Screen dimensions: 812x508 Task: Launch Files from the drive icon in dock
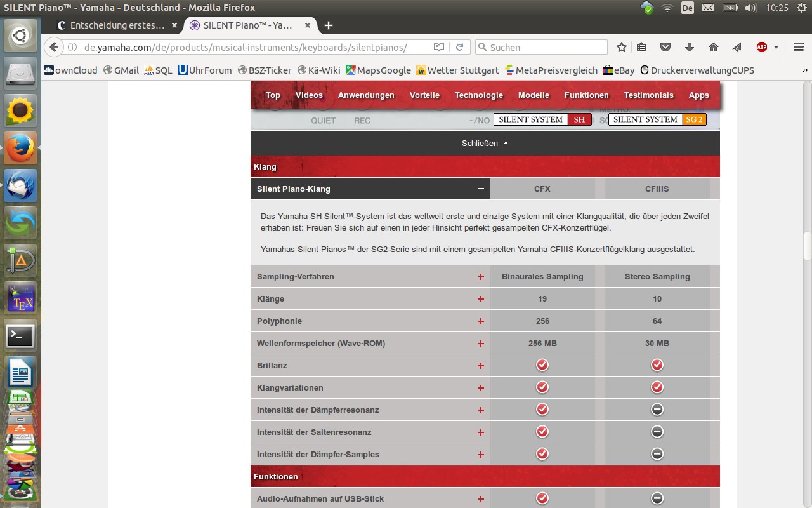click(x=20, y=73)
